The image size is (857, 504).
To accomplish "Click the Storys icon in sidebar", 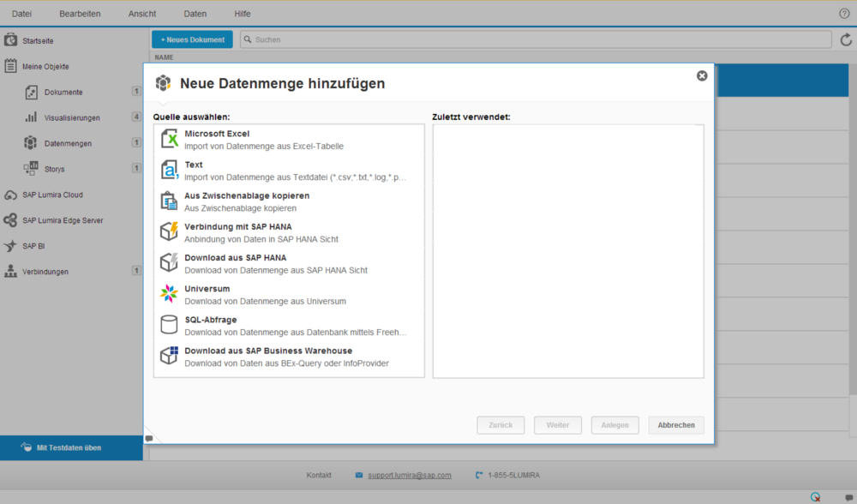I will point(31,168).
